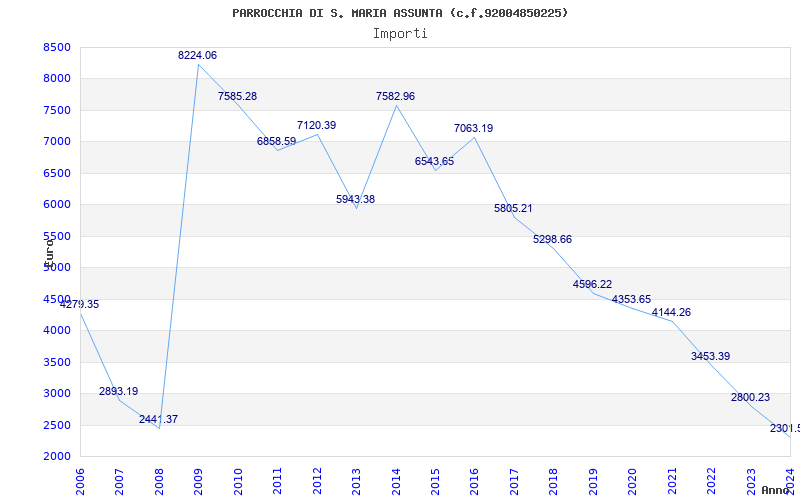Image resolution: width=800 pixels, height=500 pixels.
Task: Select the 2441.37 data label
Action: [x=158, y=419]
